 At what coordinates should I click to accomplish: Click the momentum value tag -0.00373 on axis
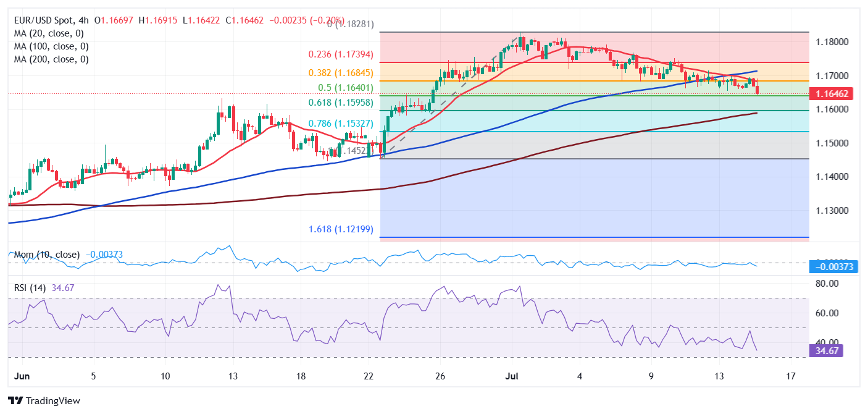tap(832, 267)
